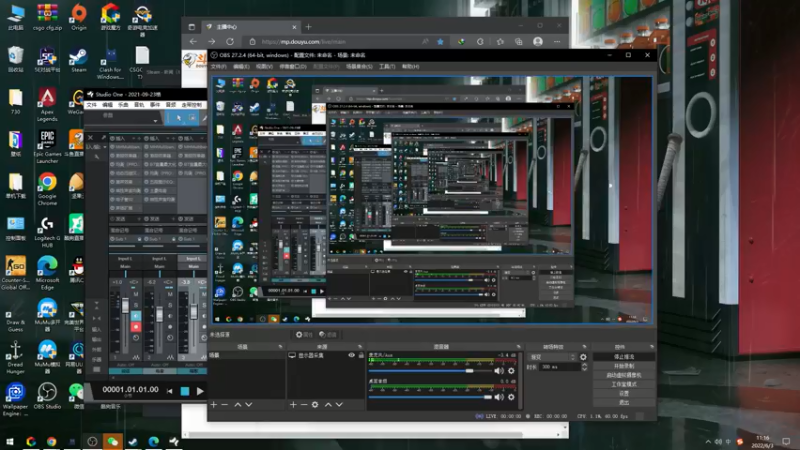800x450 pixels.
Task: Open the Help menu in OBS
Action: tap(410, 67)
